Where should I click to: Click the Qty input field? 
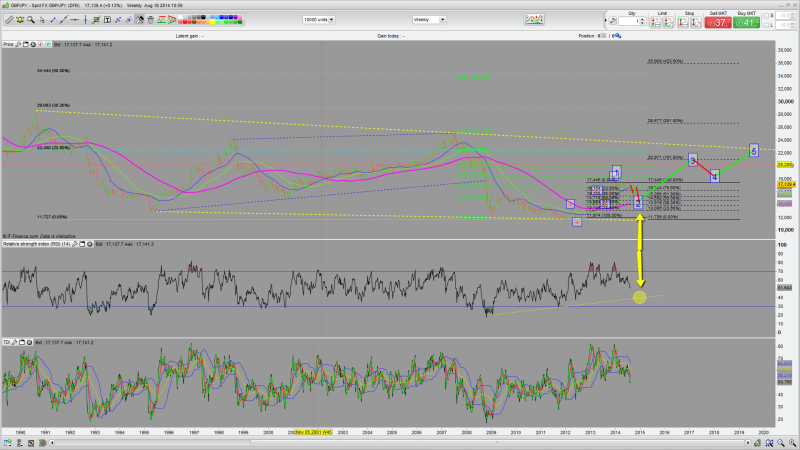(x=629, y=21)
